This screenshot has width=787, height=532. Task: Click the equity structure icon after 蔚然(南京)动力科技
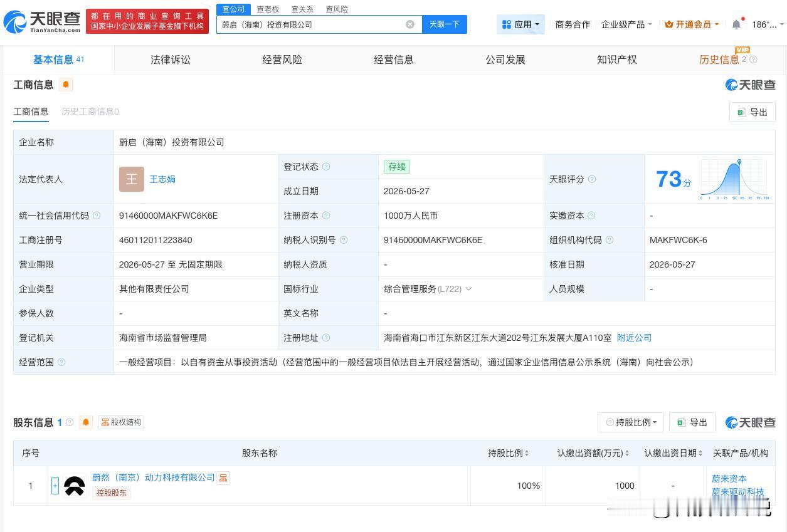point(223,478)
